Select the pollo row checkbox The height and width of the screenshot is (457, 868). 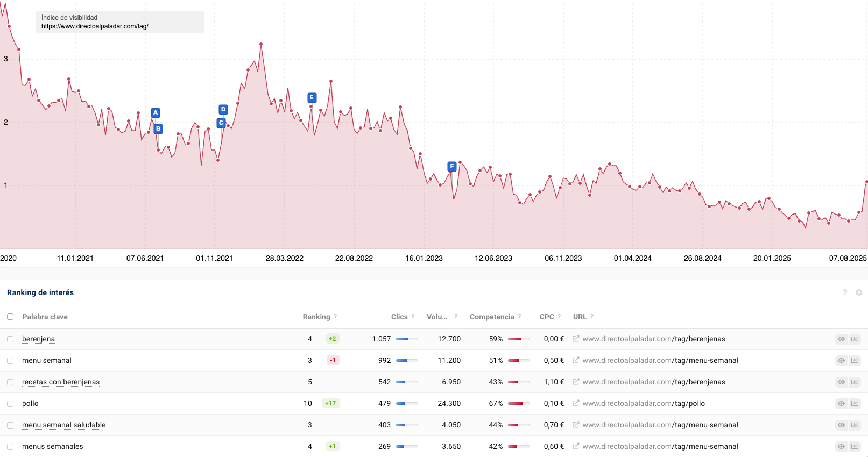pyautogui.click(x=10, y=404)
